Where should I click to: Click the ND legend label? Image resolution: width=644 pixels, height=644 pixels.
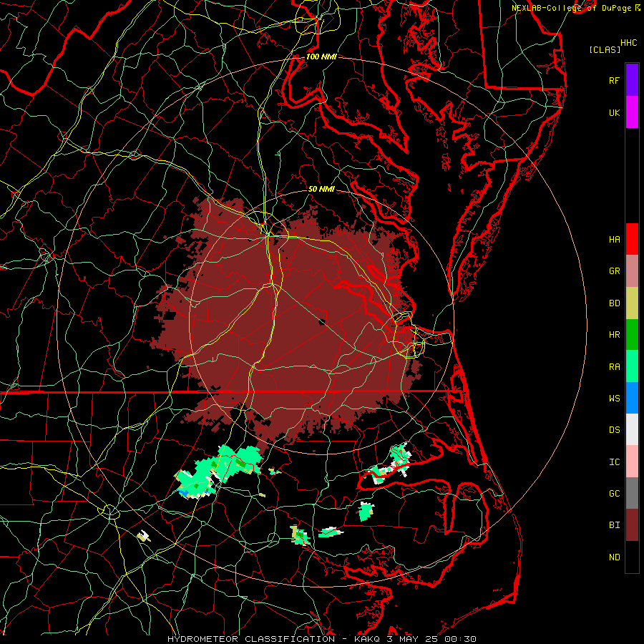[614, 557]
